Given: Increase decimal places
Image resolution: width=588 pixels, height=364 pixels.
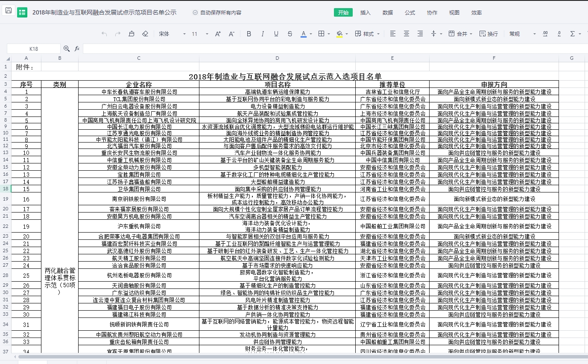Looking at the screenshot, I should pyautogui.click(x=545, y=34).
